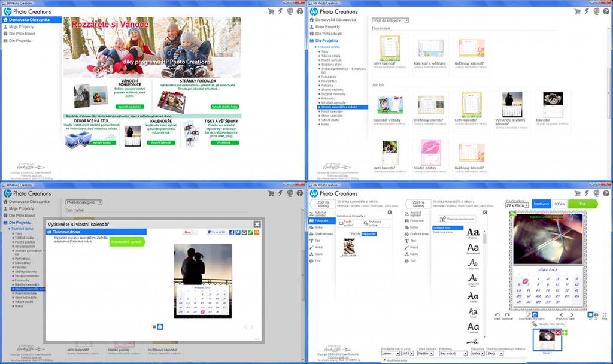Click the Vytvořit pohlednici button
The width and height of the screenshot is (613, 364).
click(130, 107)
